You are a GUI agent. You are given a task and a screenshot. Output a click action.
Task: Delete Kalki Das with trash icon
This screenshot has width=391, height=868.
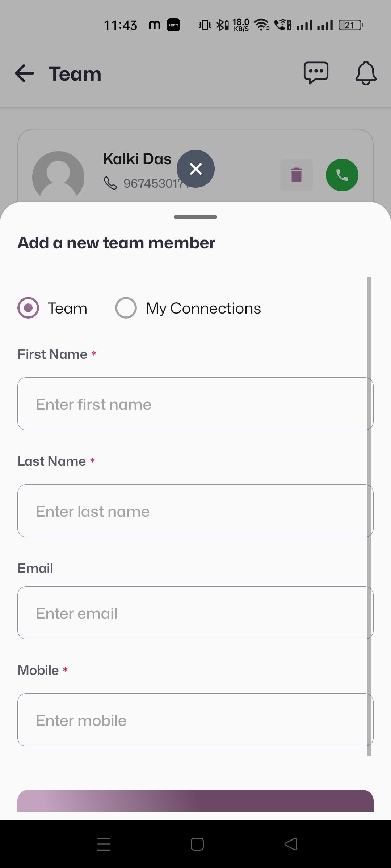(297, 175)
